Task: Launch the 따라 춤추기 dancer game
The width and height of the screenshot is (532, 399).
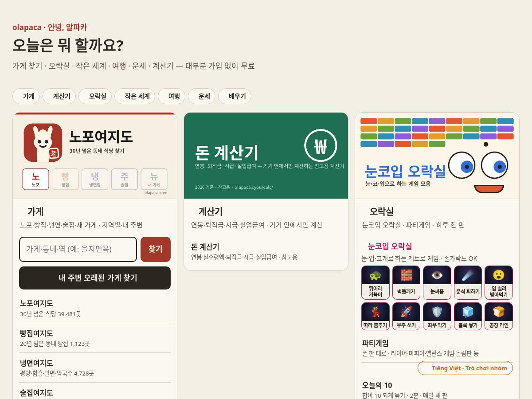Action: coord(376,316)
